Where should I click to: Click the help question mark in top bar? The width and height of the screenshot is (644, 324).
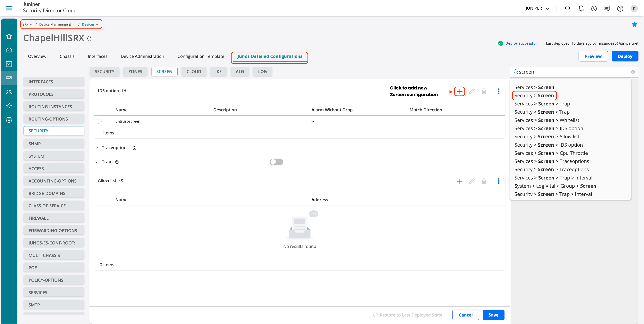coord(620,9)
